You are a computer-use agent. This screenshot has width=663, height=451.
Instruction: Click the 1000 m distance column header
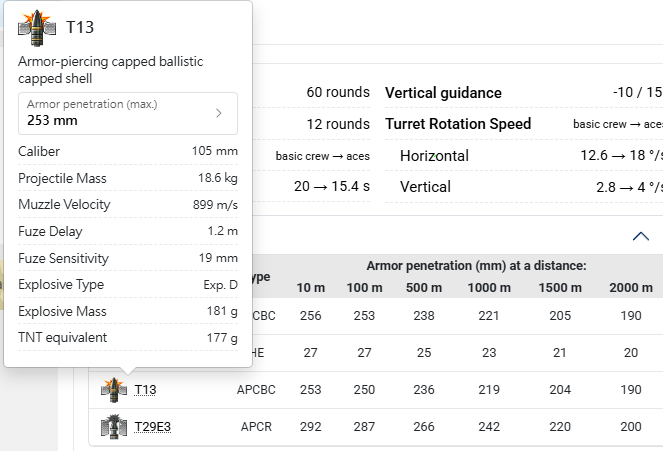[489, 288]
